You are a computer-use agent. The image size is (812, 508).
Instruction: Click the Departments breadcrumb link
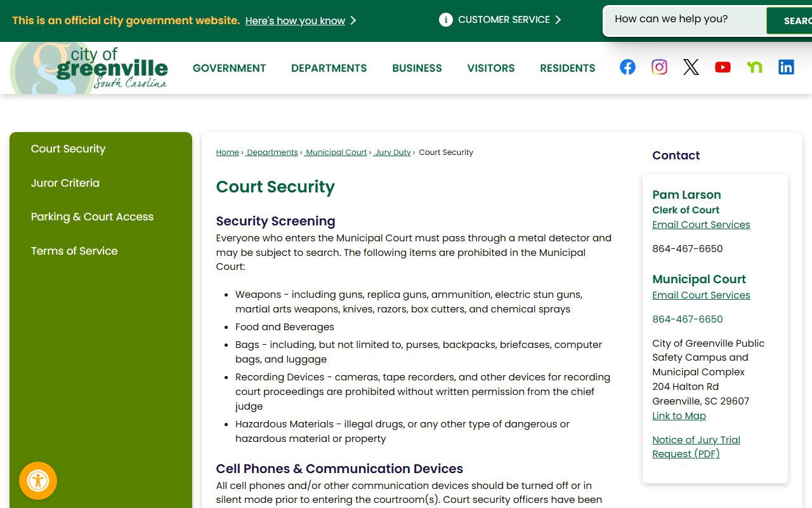(x=272, y=152)
